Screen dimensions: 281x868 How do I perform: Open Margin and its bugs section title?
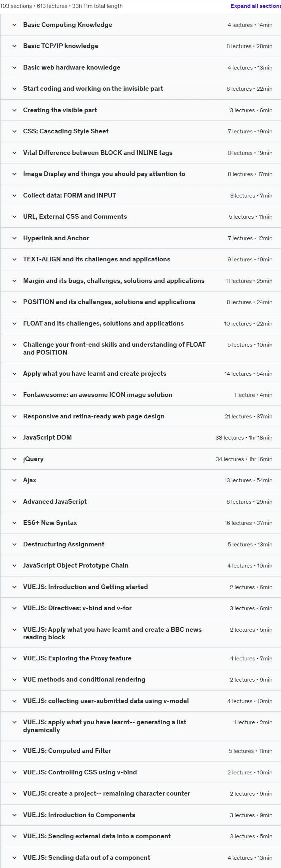click(114, 281)
